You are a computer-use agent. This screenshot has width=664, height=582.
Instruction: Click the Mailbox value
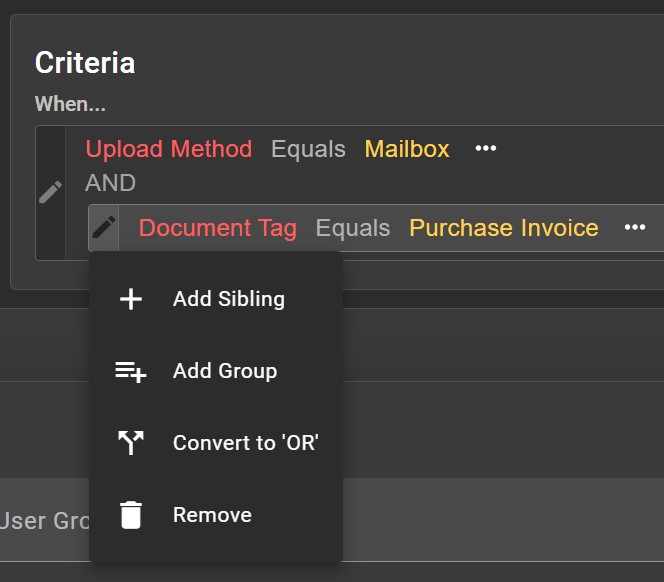pyautogui.click(x=407, y=149)
